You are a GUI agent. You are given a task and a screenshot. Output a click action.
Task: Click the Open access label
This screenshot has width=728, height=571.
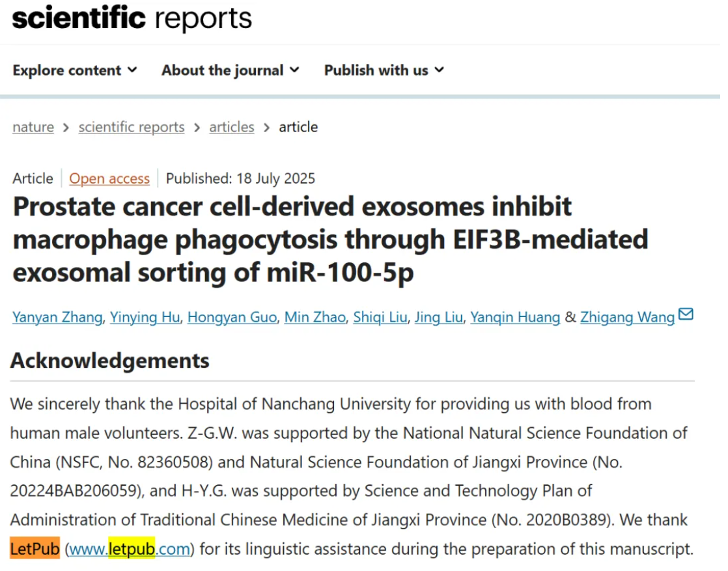(109, 178)
